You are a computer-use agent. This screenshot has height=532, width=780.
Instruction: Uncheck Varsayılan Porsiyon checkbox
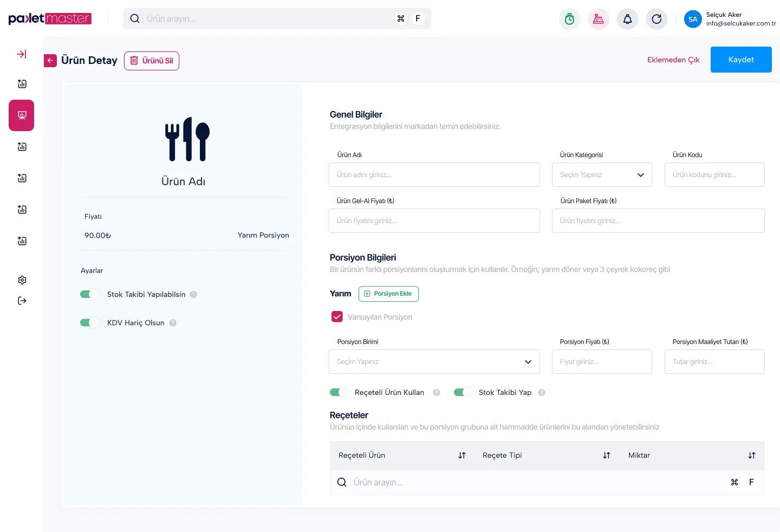coord(337,317)
